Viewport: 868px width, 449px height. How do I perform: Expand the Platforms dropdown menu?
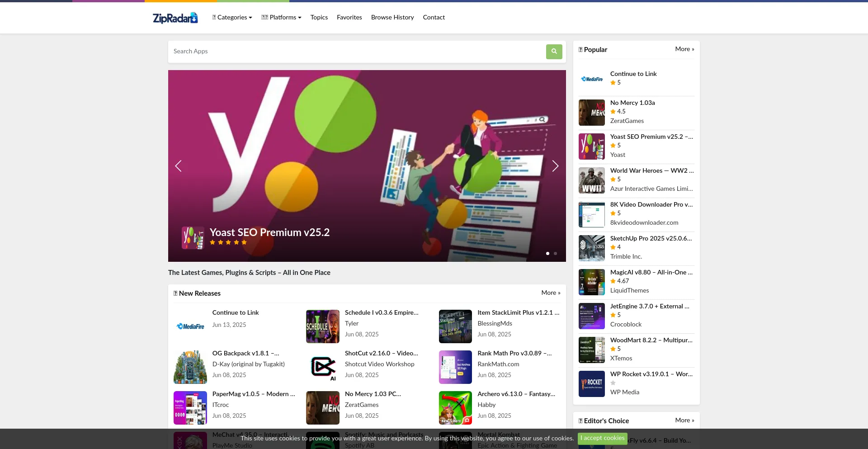click(x=281, y=17)
